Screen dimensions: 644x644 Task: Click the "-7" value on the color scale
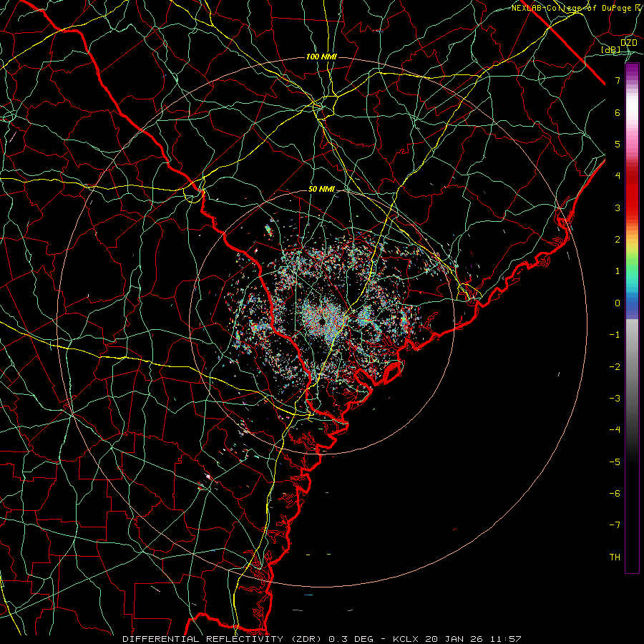[615, 525]
